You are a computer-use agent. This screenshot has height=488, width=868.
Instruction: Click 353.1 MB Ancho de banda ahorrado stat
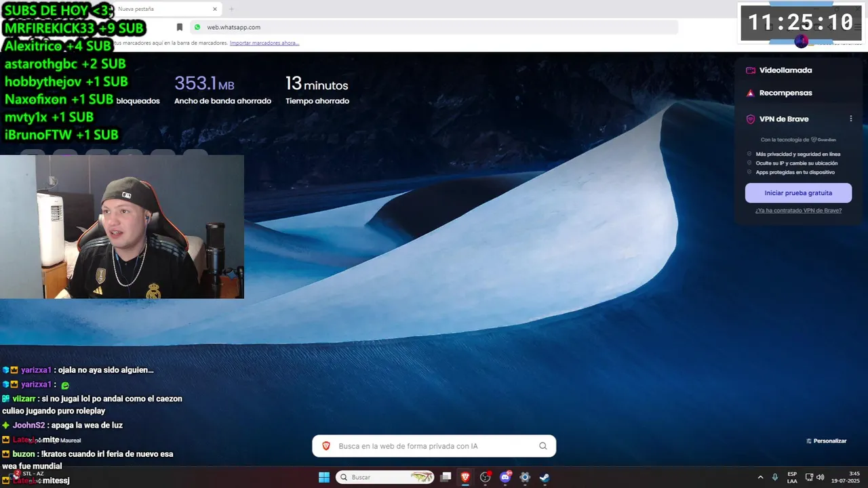click(x=222, y=90)
